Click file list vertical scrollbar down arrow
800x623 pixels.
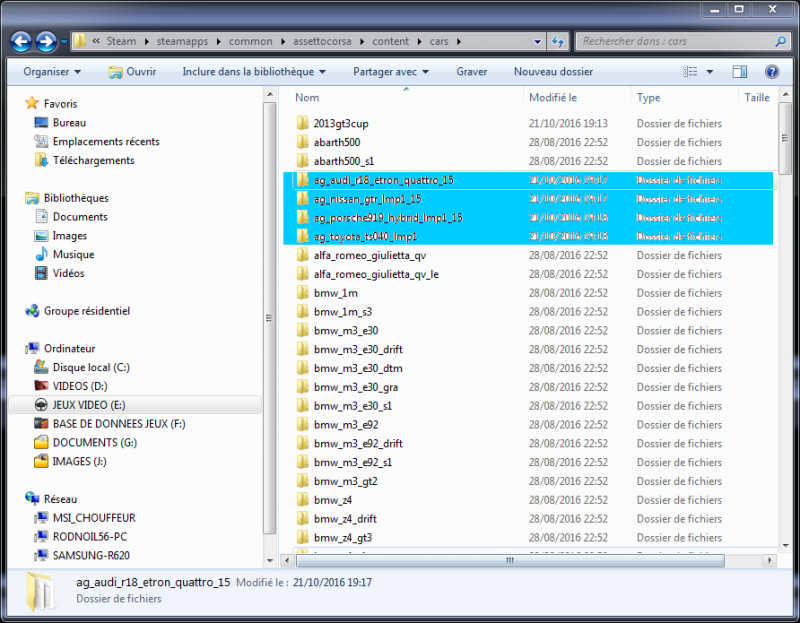coord(786,545)
